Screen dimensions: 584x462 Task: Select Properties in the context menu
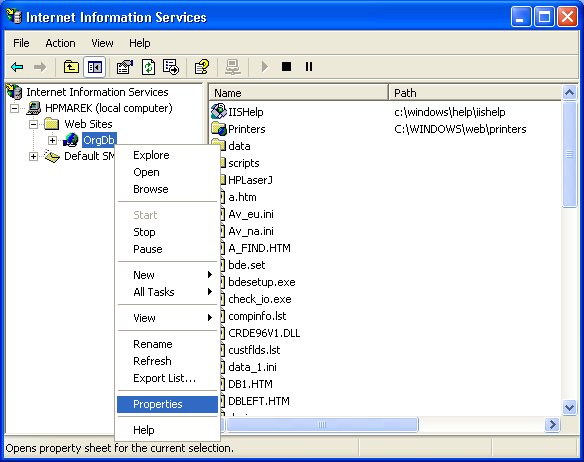click(x=168, y=404)
